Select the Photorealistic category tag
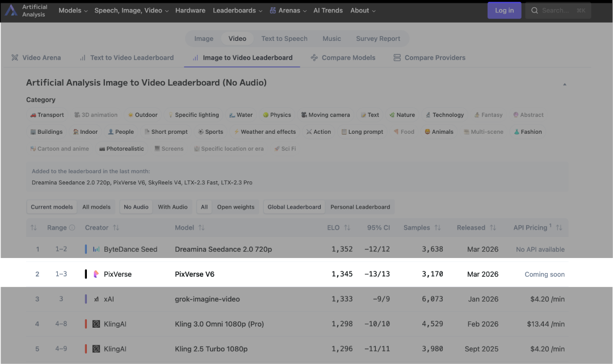The image size is (613, 364). pos(121,149)
